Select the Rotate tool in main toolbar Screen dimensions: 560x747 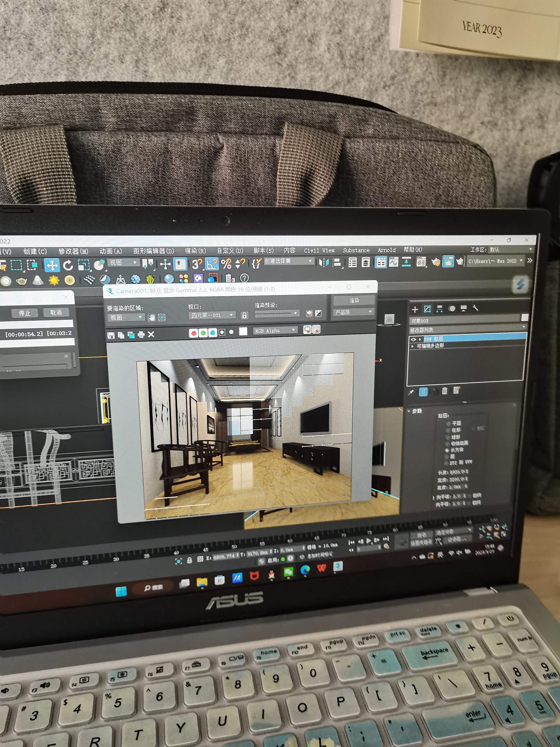click(x=68, y=265)
